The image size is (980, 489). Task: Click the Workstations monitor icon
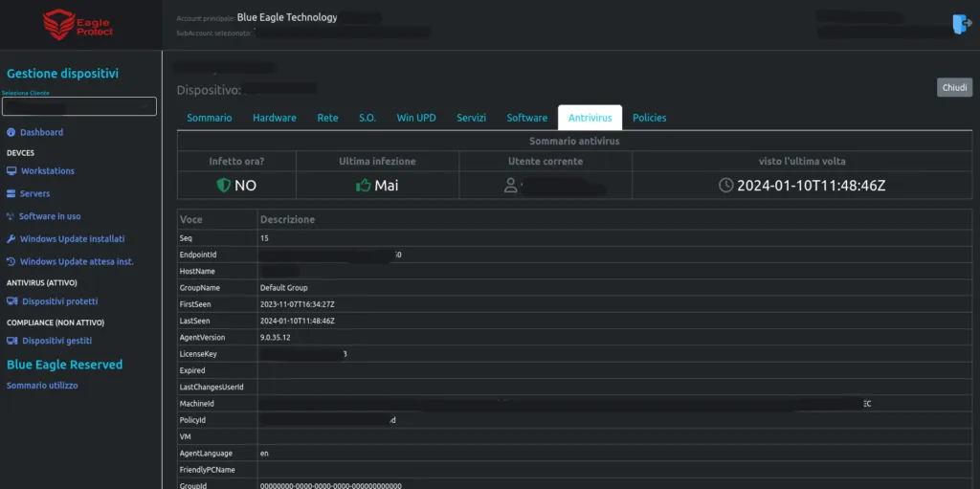pos(11,170)
